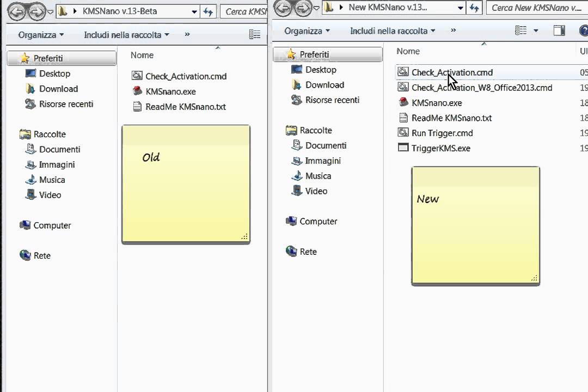Open Video in right window sidebar
Screen dimensions: 588x392
point(309,191)
